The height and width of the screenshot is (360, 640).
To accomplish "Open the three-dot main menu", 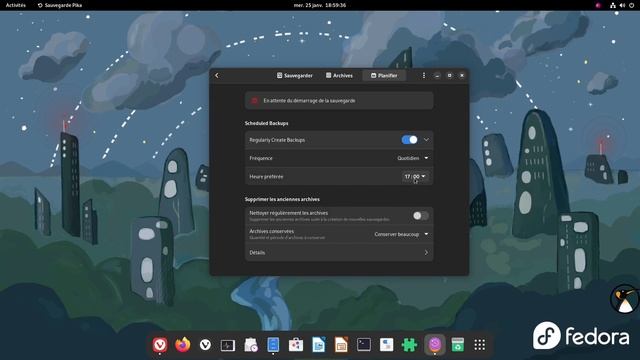I will pos(424,76).
